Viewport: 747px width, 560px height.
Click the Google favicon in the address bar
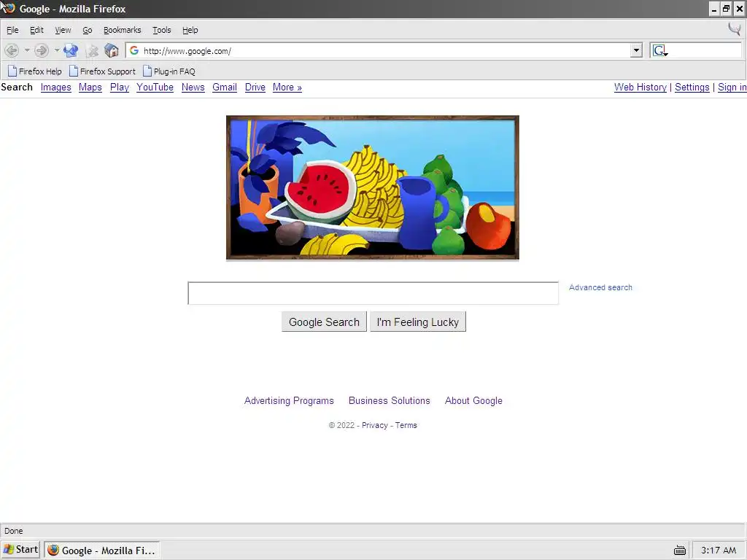coord(134,50)
